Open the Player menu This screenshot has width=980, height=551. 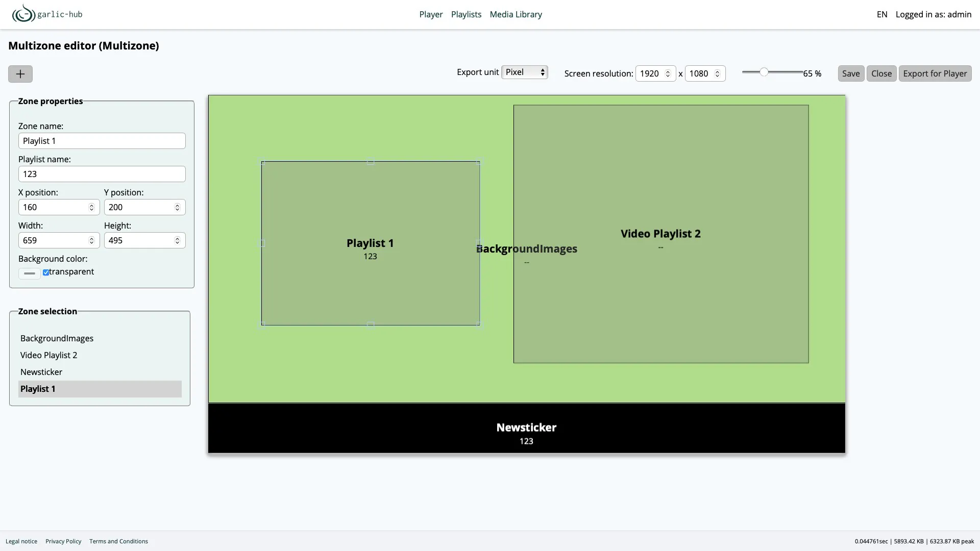[x=431, y=14]
